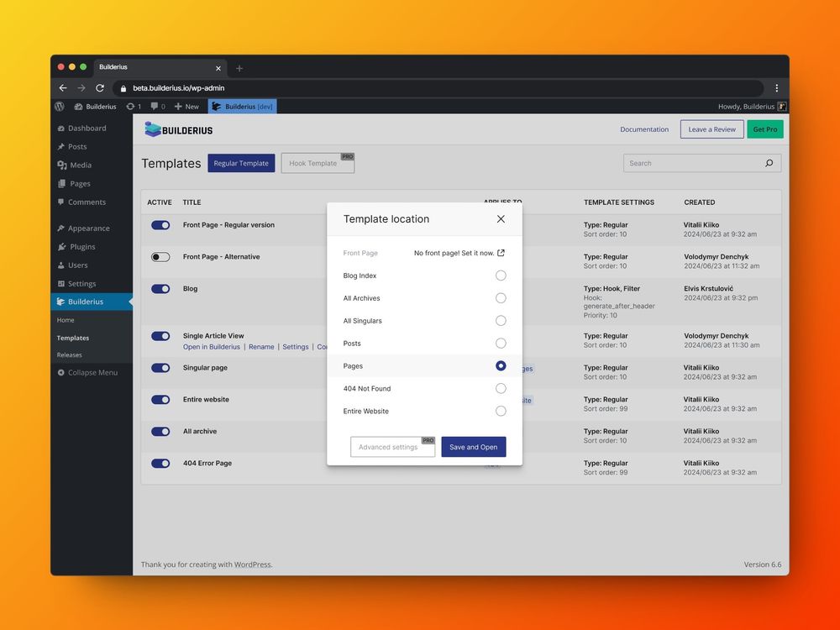Image resolution: width=840 pixels, height=630 pixels.
Task: Open Appearance in the sidebar
Action: coord(83,228)
